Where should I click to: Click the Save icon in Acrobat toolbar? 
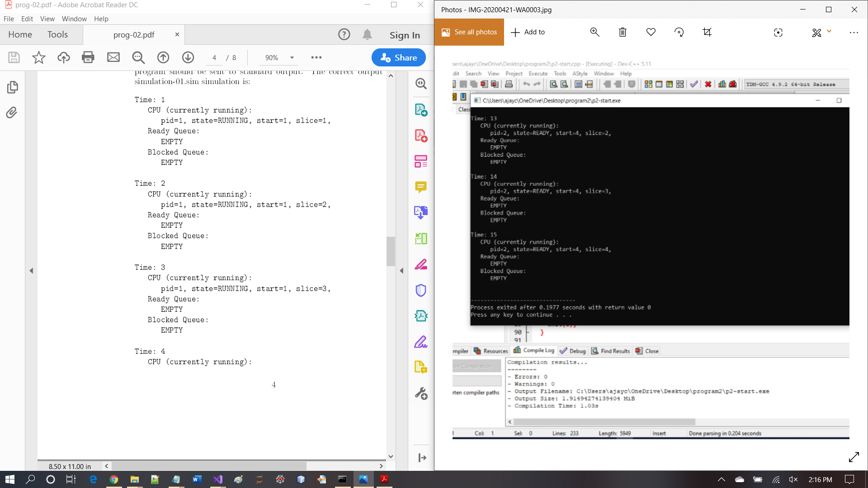pyautogui.click(x=14, y=57)
